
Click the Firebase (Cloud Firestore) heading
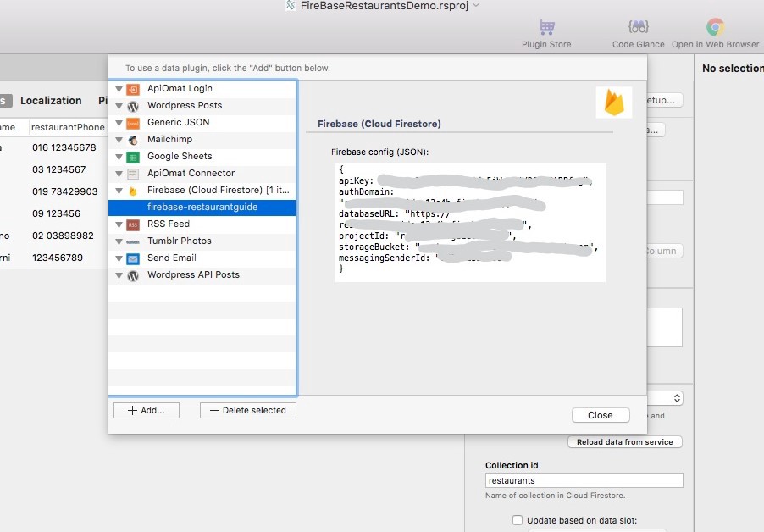coord(379,124)
